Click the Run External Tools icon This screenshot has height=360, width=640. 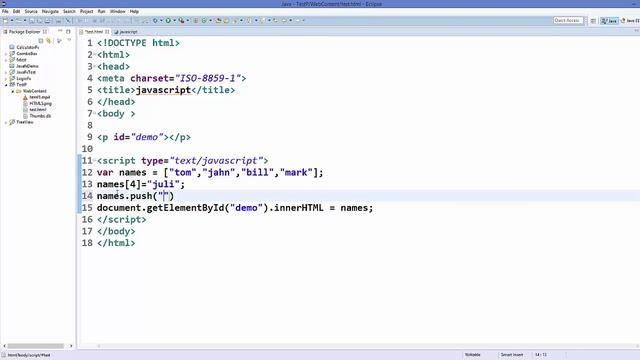(182, 20)
